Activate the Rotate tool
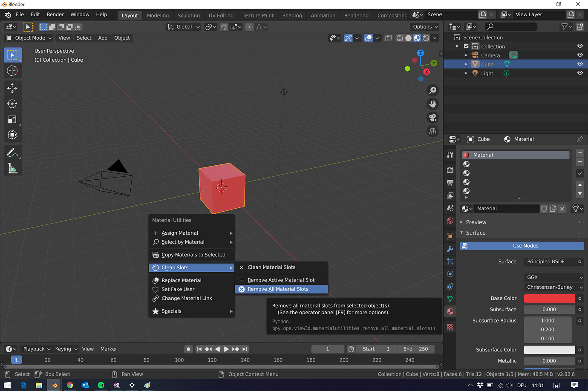Viewport: 588px width, 391px height. (12, 104)
